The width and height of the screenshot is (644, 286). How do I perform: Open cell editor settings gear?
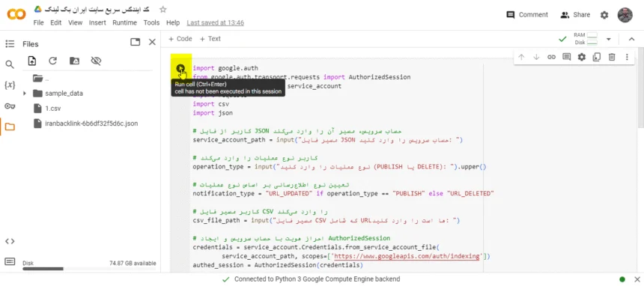582,57
